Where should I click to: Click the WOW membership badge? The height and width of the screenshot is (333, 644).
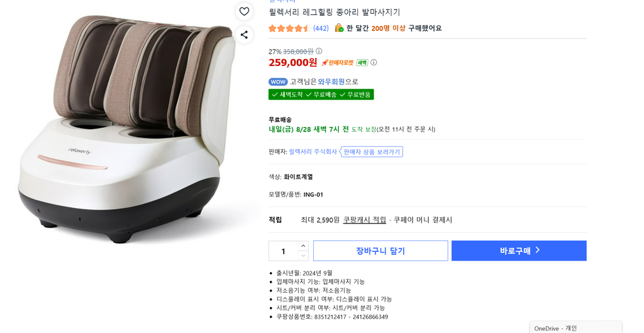[278, 82]
